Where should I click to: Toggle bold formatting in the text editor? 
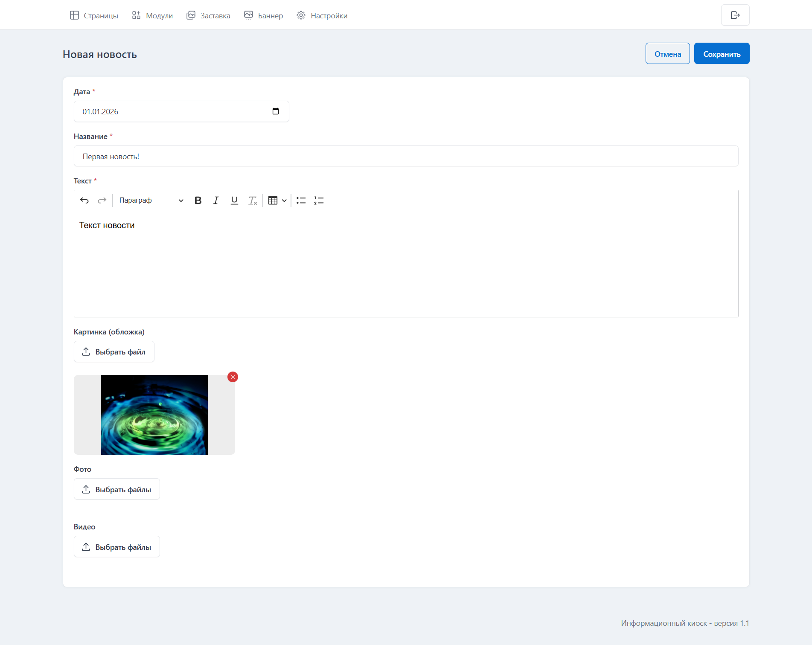198,200
